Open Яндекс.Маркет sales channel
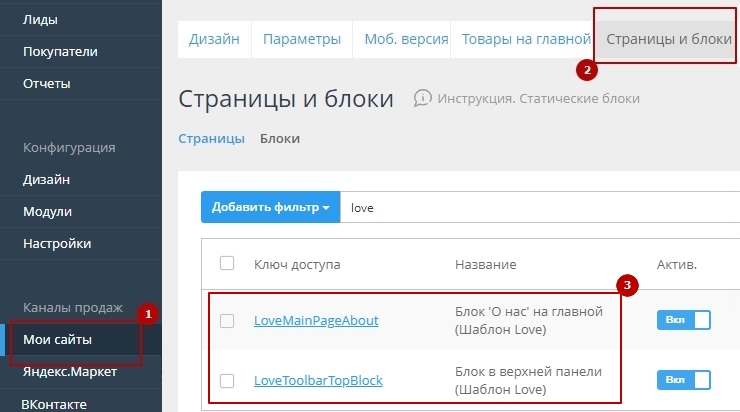Viewport: 740px width, 412px height. (71, 372)
